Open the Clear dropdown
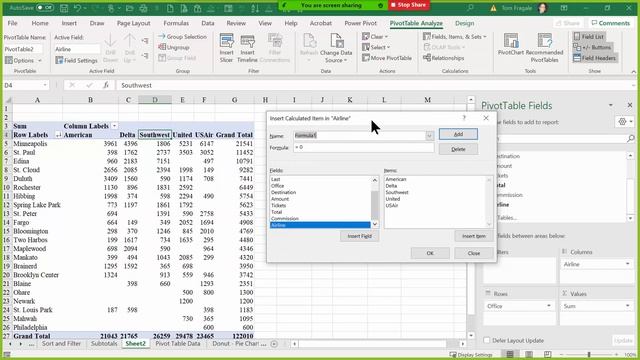Screen dimensions: 640x360 pos(375,37)
